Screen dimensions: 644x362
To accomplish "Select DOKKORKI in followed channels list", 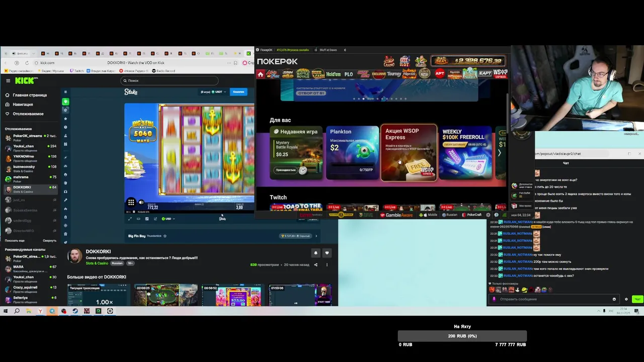I will (31, 189).
